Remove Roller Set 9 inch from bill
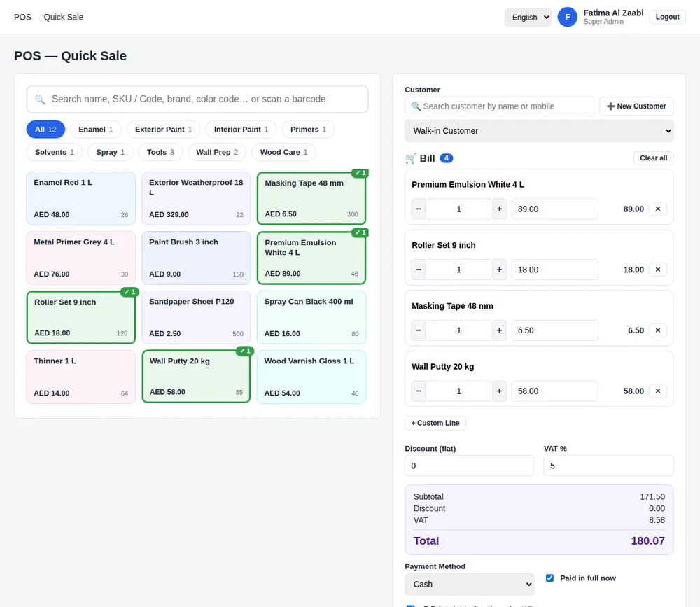This screenshot has width=700, height=607. (x=657, y=270)
